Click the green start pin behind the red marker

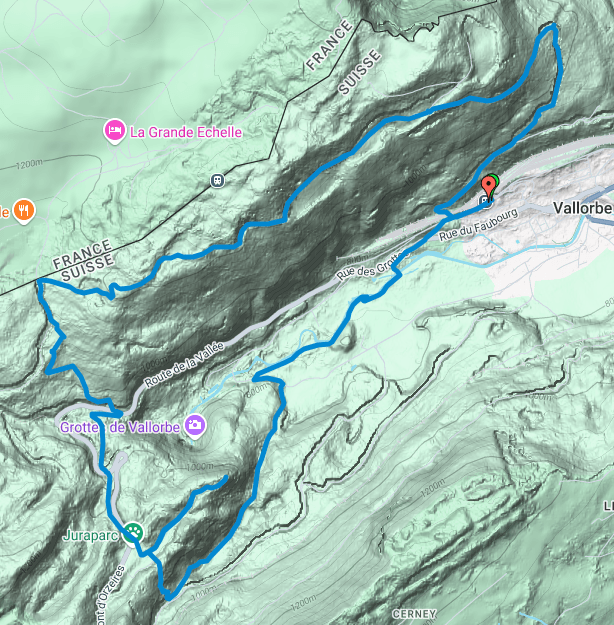click(494, 179)
